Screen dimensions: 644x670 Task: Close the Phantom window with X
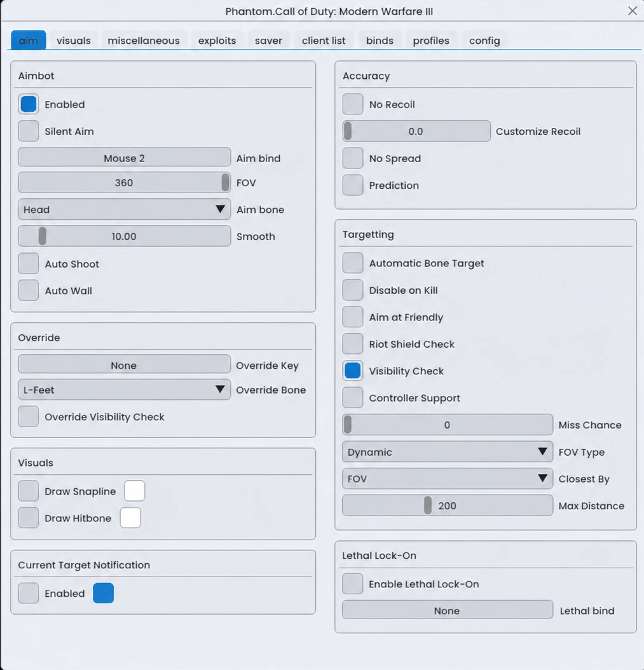click(633, 11)
